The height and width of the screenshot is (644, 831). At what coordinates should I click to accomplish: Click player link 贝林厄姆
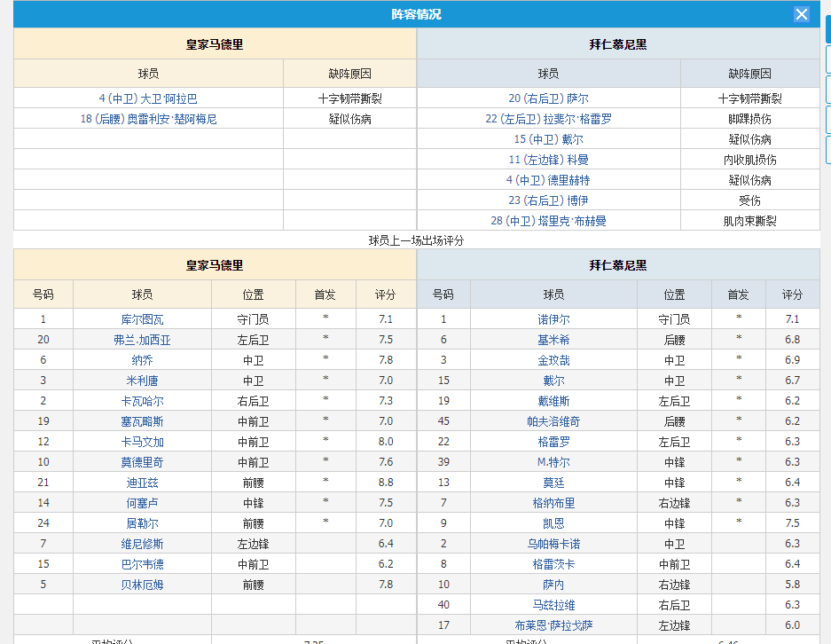[x=142, y=585]
